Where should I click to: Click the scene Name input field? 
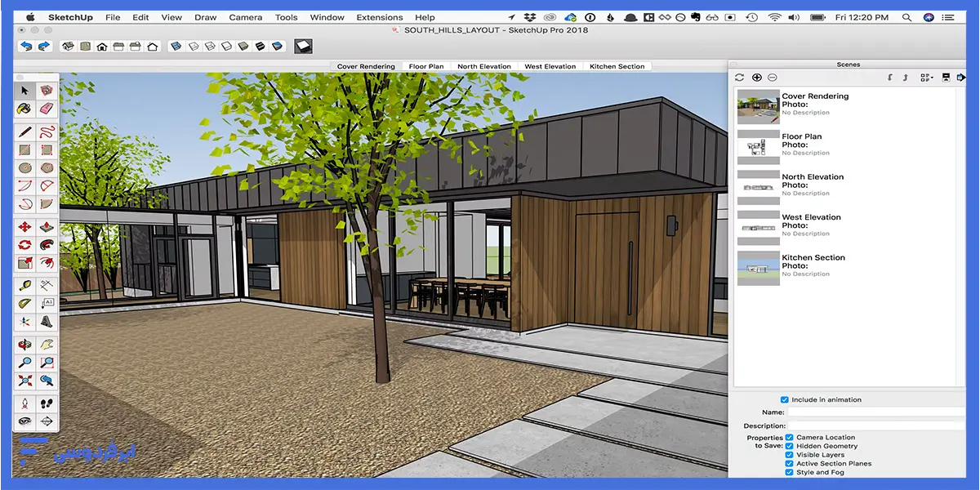coord(874,412)
